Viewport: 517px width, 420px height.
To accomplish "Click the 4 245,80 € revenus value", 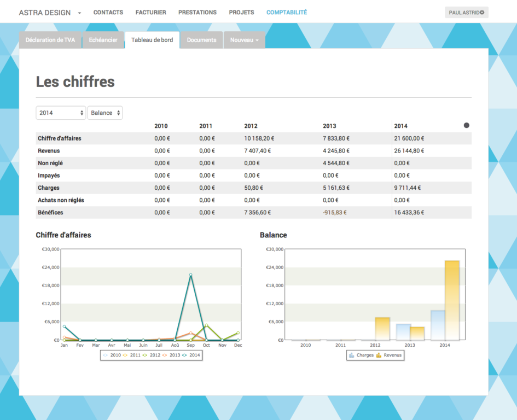I will pos(336,150).
